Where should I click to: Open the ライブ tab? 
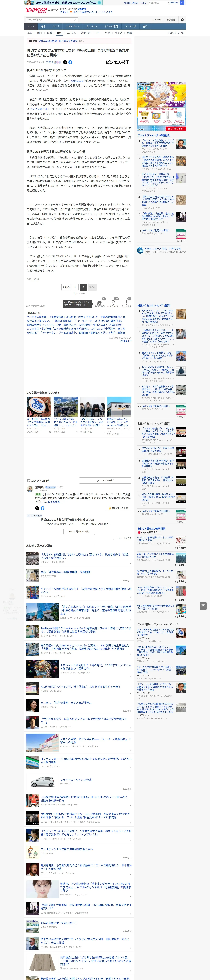(56, 27)
